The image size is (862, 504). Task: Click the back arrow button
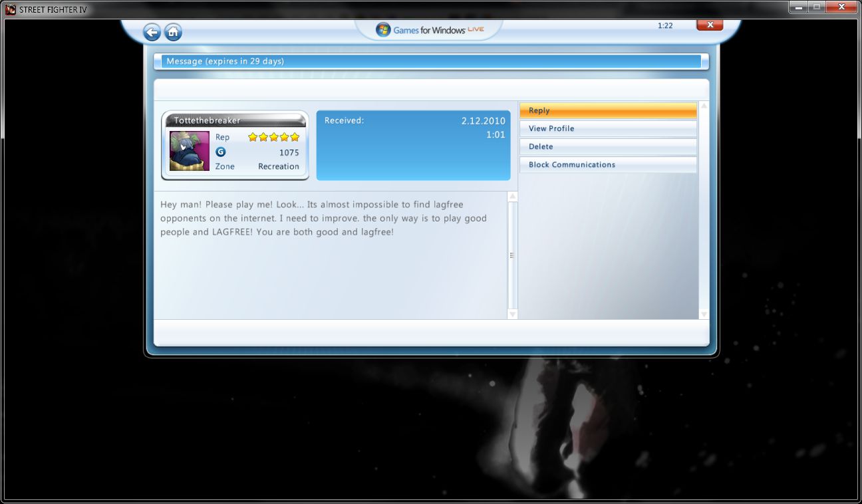pyautogui.click(x=152, y=32)
